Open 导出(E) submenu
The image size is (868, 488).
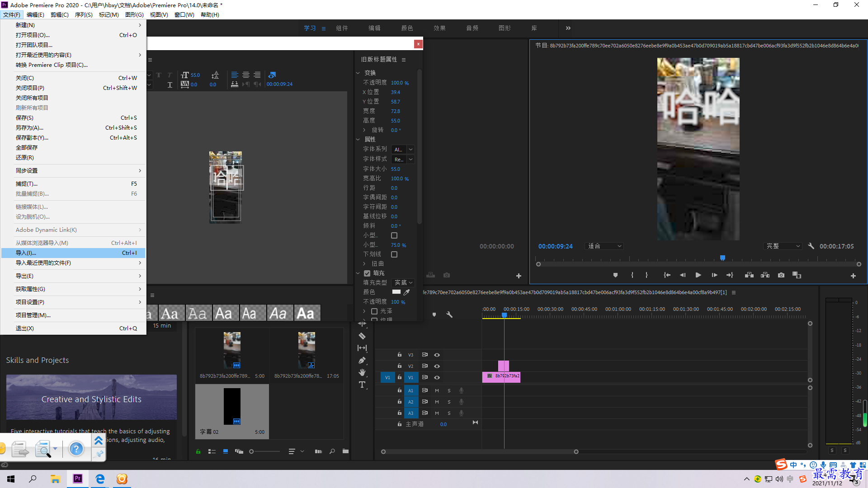click(73, 276)
